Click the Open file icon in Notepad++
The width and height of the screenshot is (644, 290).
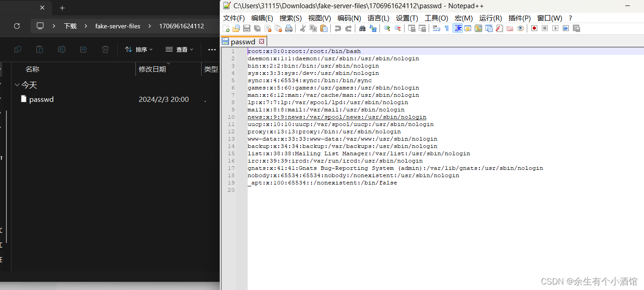pos(236,28)
